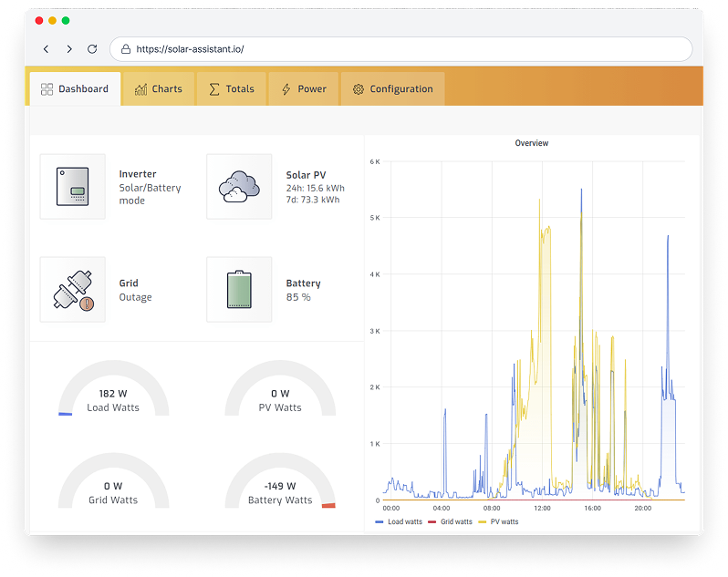Image resolution: width=728 pixels, height=577 pixels.
Task: Click the Grid plug outage icon
Action: tap(72, 290)
